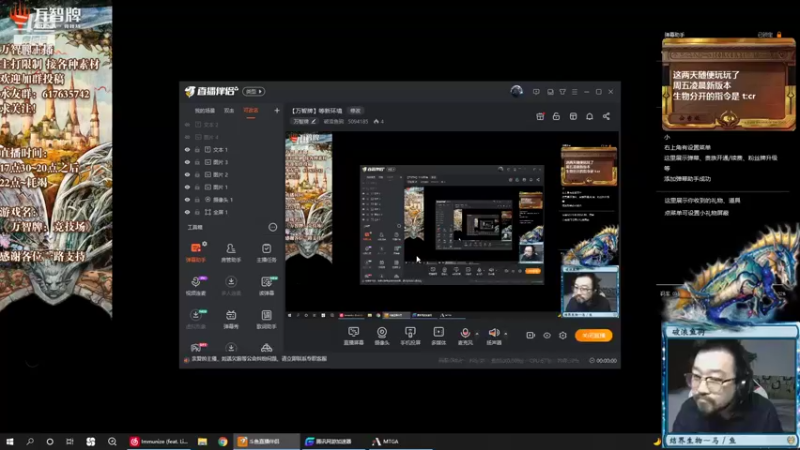Image resolution: width=800 pixels, height=450 pixels.
Task: Toggle visibility of 图片 2 layer
Action: (187, 174)
